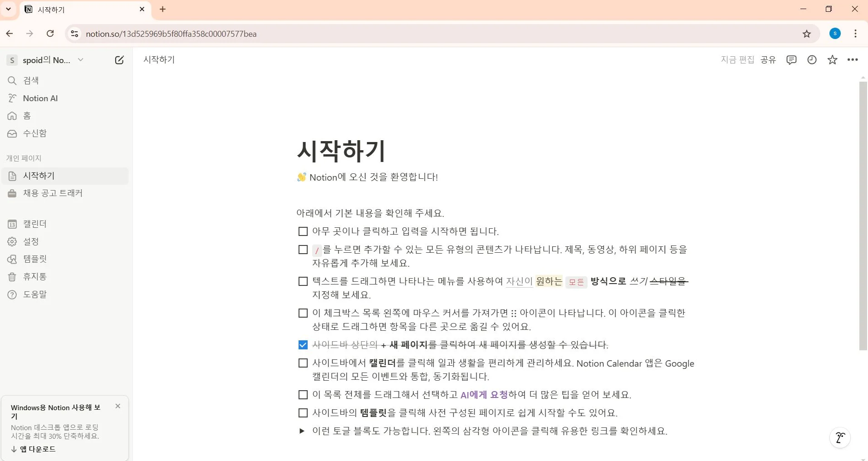View page edit history with clock icon

tap(812, 59)
